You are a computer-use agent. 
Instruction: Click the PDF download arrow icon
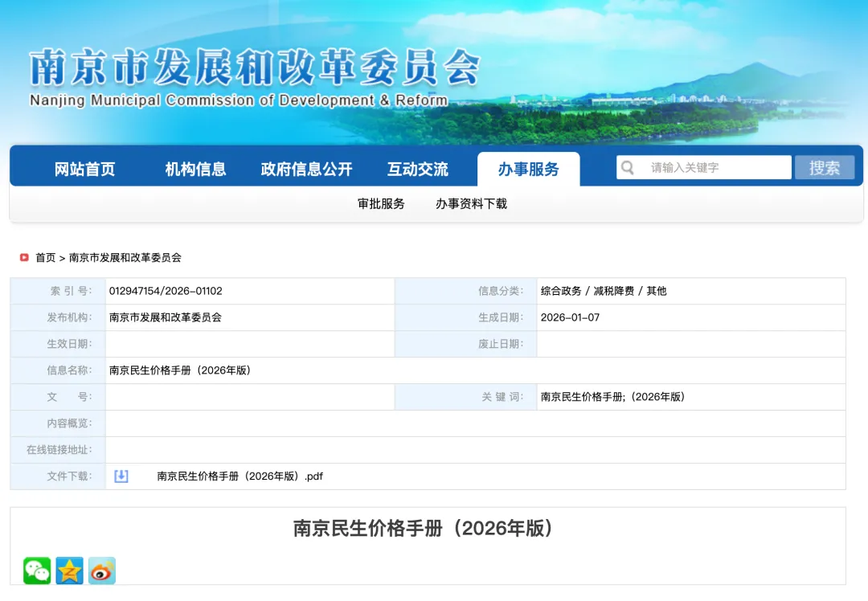pos(121,476)
